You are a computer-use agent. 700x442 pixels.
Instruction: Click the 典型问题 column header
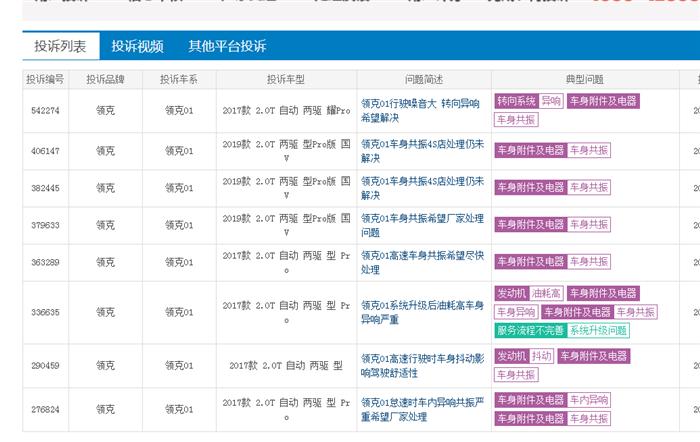tap(585, 79)
